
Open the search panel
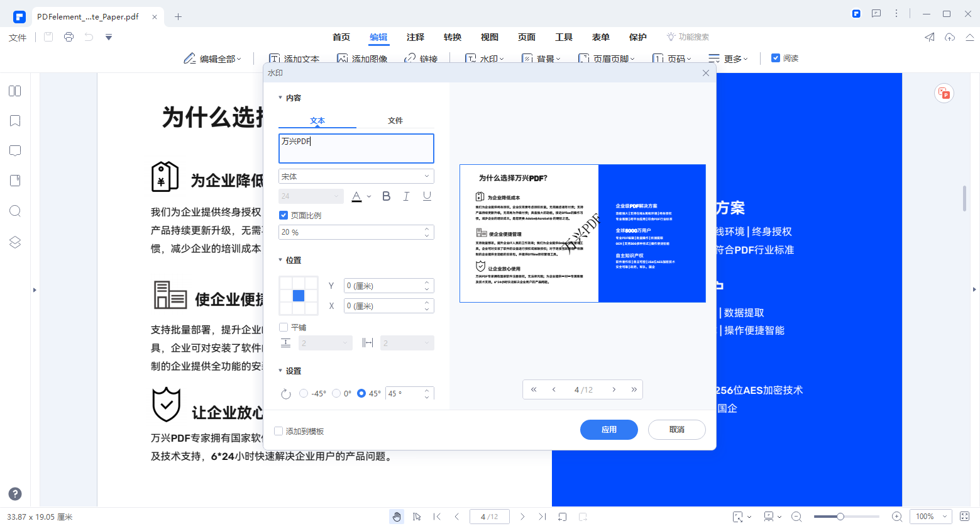click(x=14, y=211)
